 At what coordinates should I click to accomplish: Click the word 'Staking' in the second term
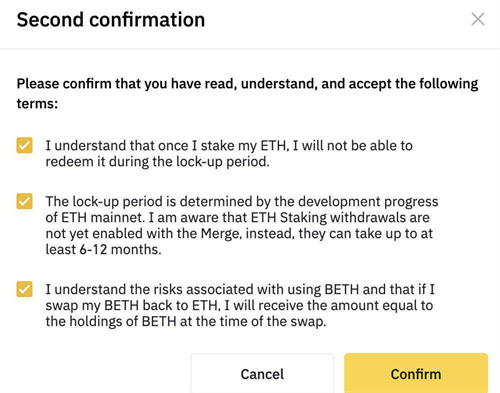303,218
